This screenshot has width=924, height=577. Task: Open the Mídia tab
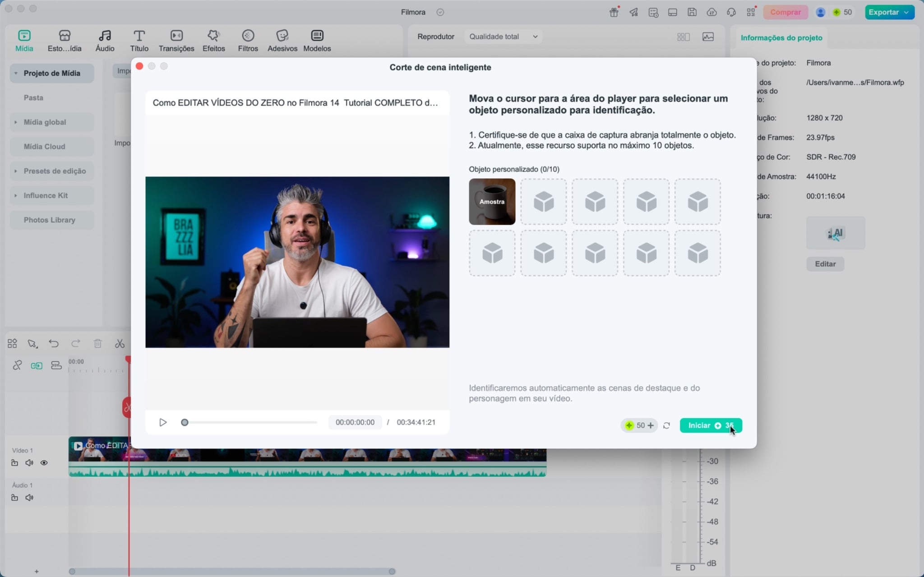click(24, 41)
